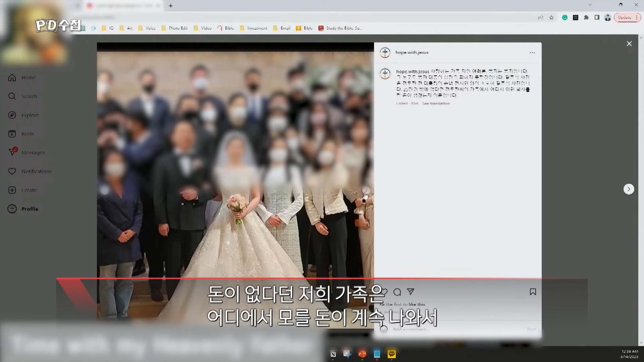The width and height of the screenshot is (644, 362).
Task: Open the Photo Edit bookmarks folder
Action: pyautogui.click(x=174, y=28)
